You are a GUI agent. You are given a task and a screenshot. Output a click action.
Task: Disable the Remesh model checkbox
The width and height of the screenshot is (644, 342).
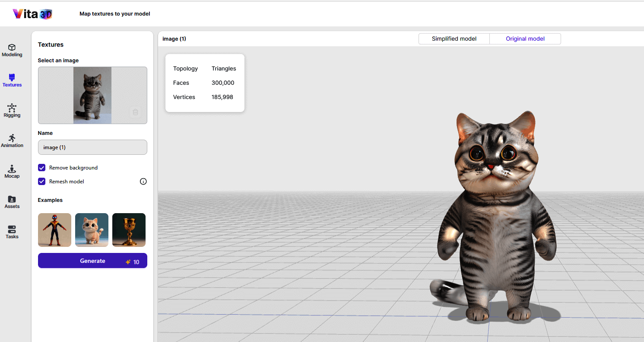pyautogui.click(x=42, y=182)
